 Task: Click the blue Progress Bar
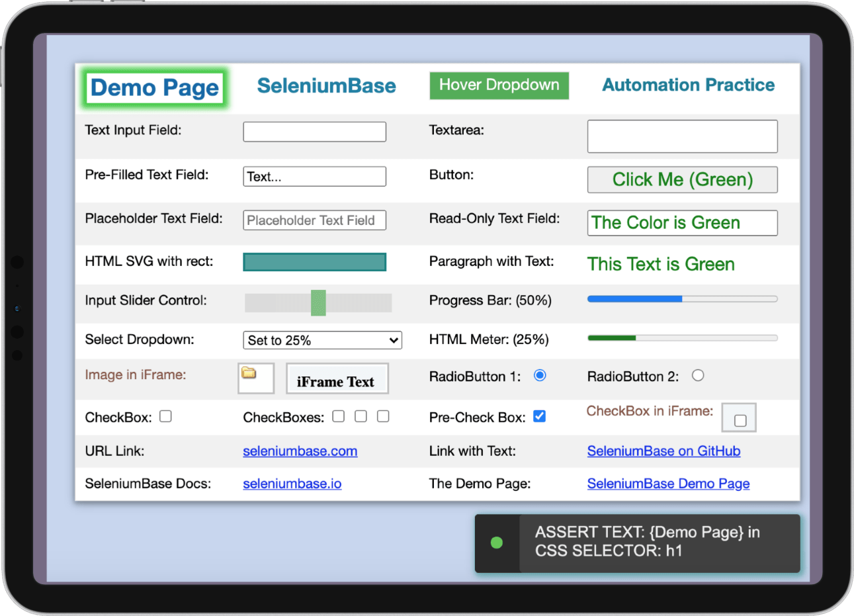point(682,299)
